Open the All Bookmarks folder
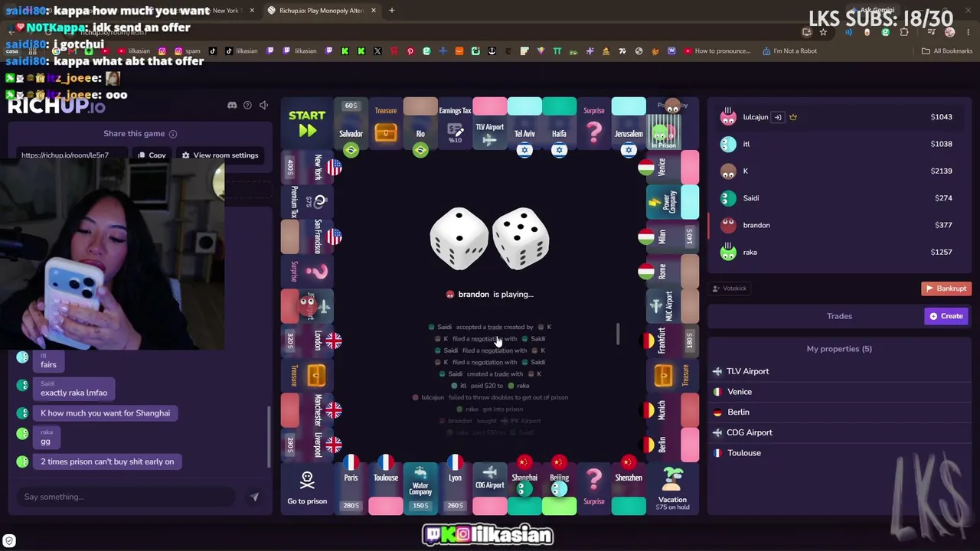The width and height of the screenshot is (980, 551). pyautogui.click(x=947, y=51)
